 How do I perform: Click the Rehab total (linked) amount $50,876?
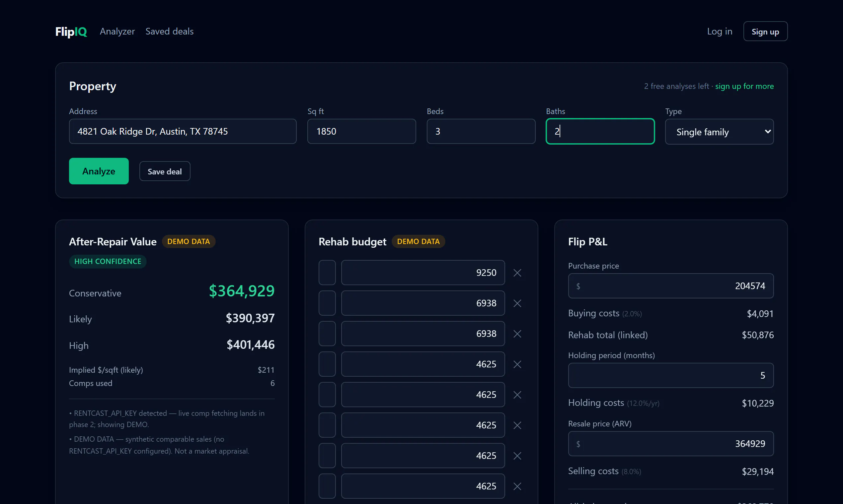pyautogui.click(x=758, y=335)
